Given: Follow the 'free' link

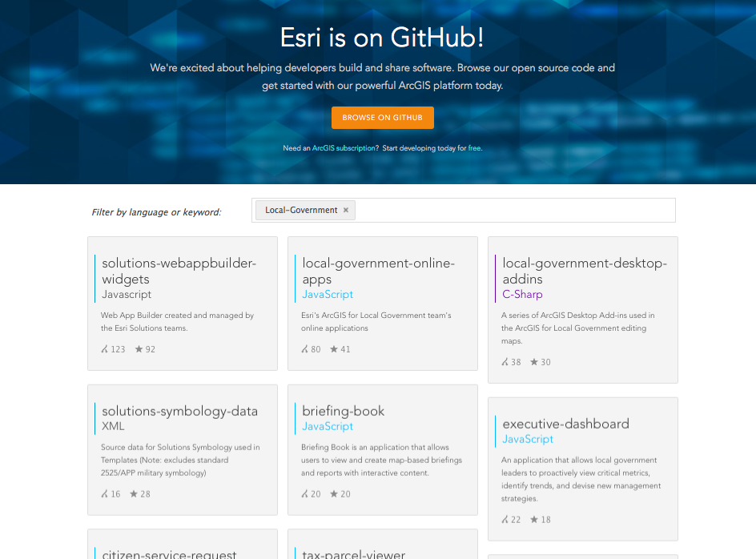Looking at the screenshot, I should point(474,148).
